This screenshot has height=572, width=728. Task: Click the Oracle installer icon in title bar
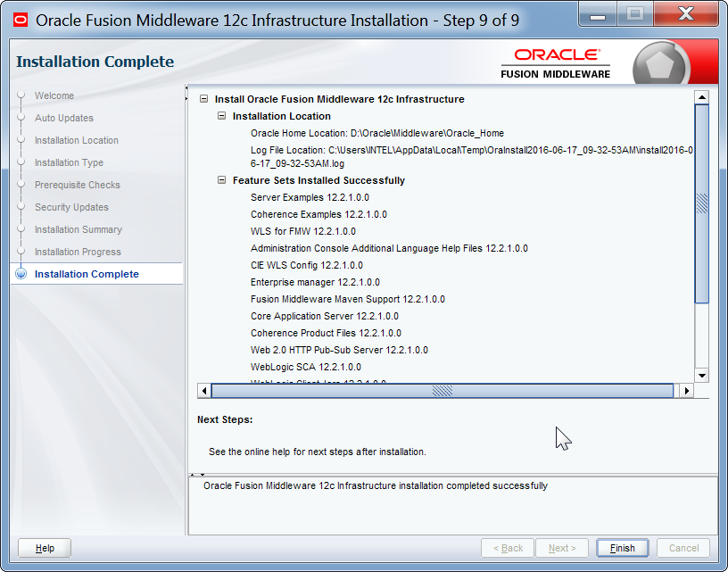21,21
